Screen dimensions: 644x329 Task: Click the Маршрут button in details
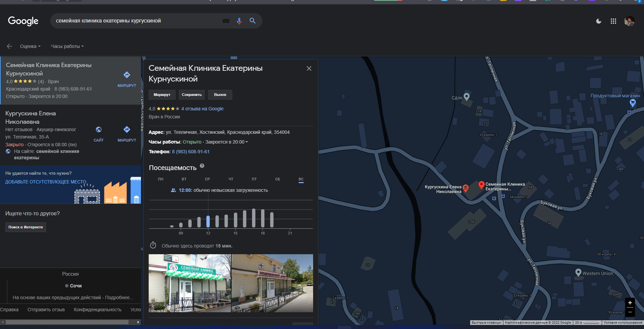click(x=162, y=95)
